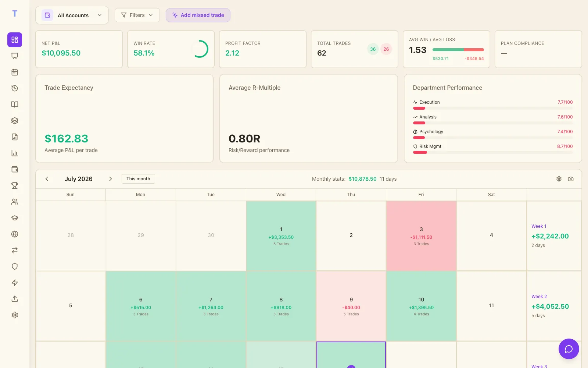
Task: Open the swap arrows icon in sidebar
Action: point(15,250)
